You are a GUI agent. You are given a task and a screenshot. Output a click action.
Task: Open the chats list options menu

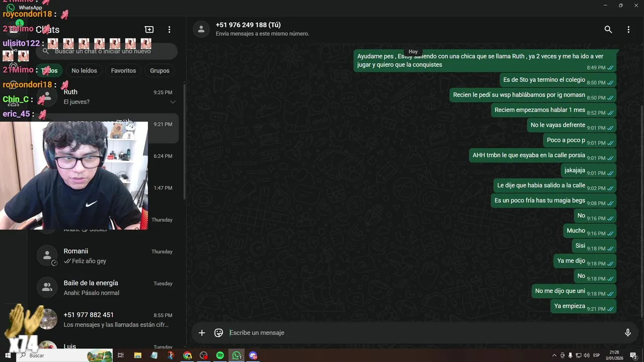tap(170, 30)
